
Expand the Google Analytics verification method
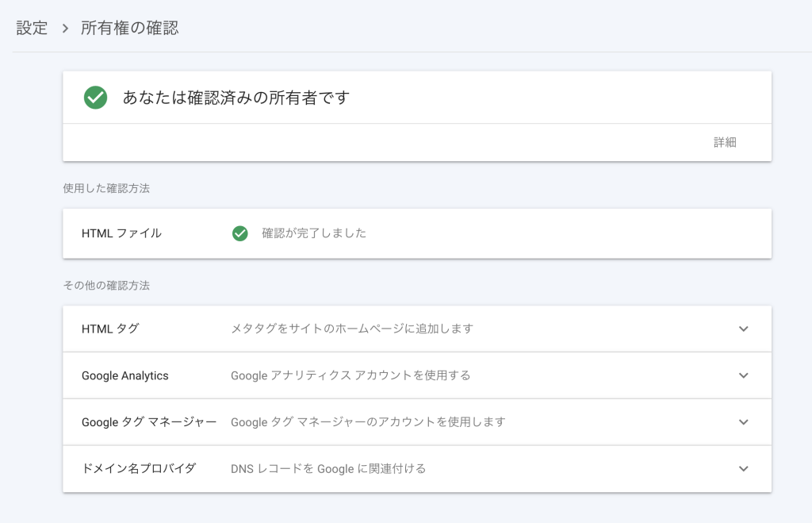396,375
